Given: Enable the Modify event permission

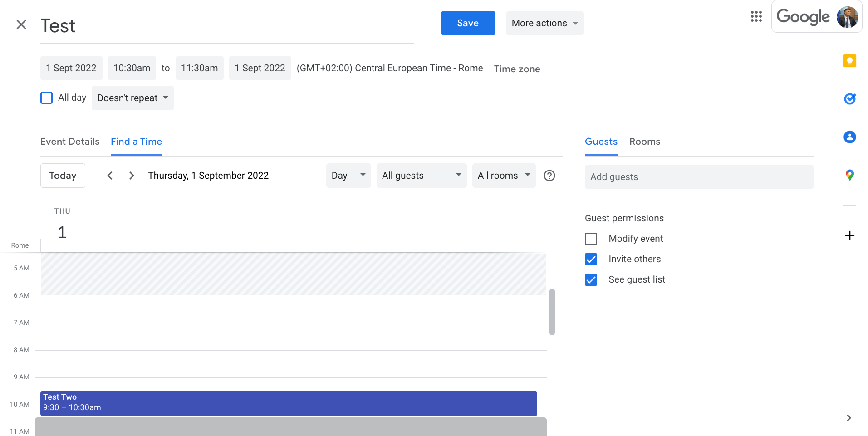Looking at the screenshot, I should [x=591, y=238].
